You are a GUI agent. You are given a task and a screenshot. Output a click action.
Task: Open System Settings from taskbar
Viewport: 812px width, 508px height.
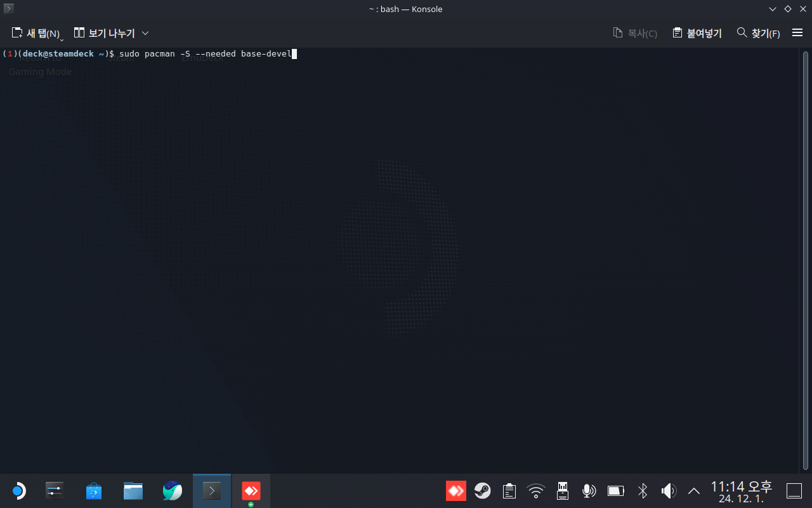[55, 491]
